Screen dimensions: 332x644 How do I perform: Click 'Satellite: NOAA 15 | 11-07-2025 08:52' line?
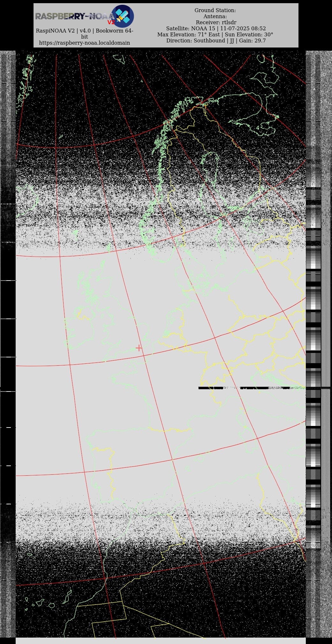tap(216, 29)
